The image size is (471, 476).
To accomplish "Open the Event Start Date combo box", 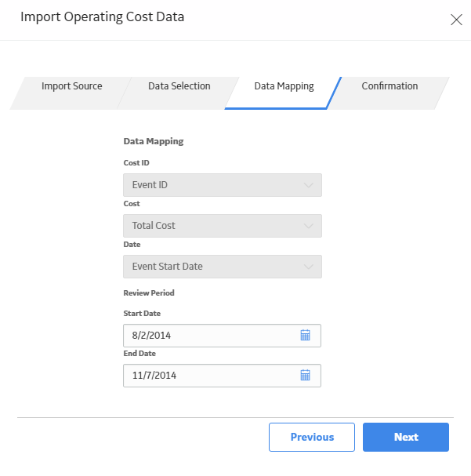I will 223,267.
